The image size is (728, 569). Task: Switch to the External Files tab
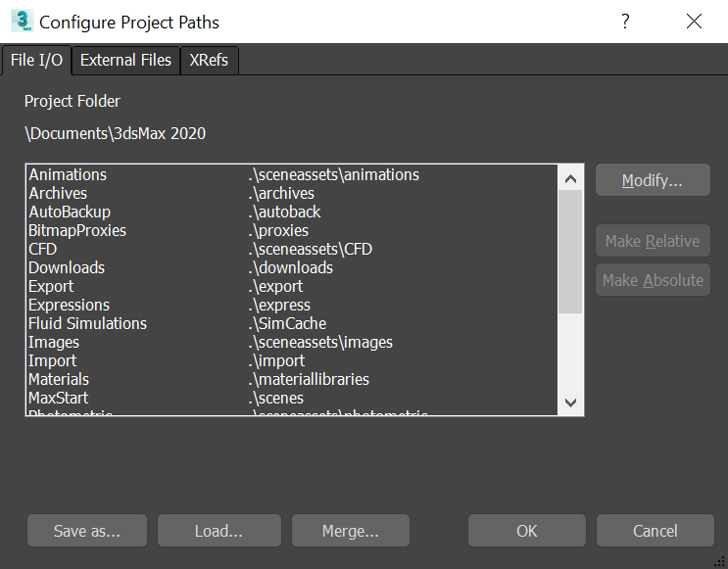pyautogui.click(x=125, y=61)
